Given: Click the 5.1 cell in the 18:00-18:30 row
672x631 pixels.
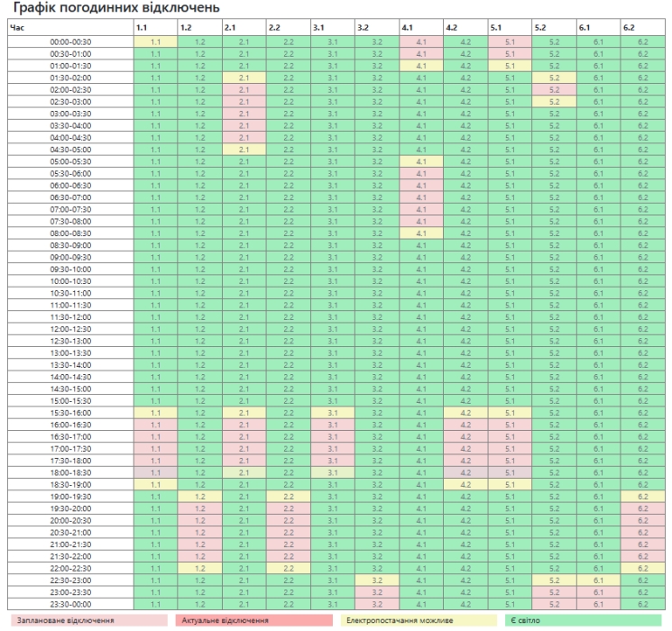Looking at the screenshot, I should [510, 471].
